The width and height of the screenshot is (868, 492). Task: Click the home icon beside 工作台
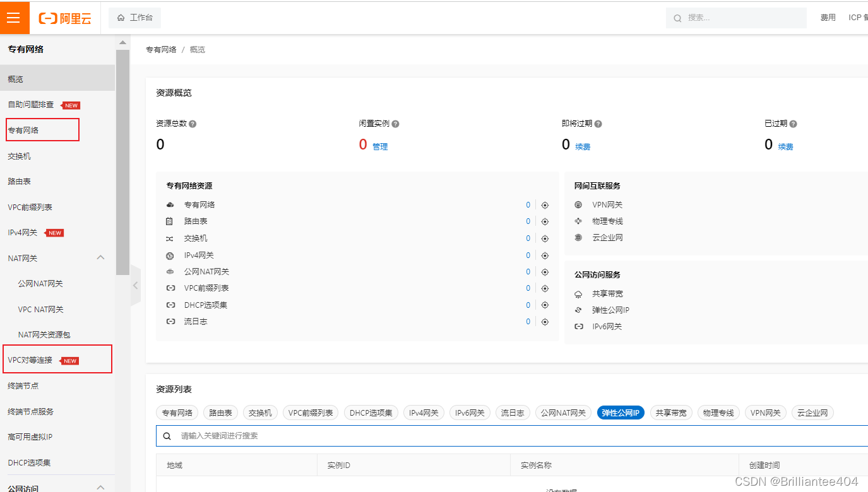121,18
